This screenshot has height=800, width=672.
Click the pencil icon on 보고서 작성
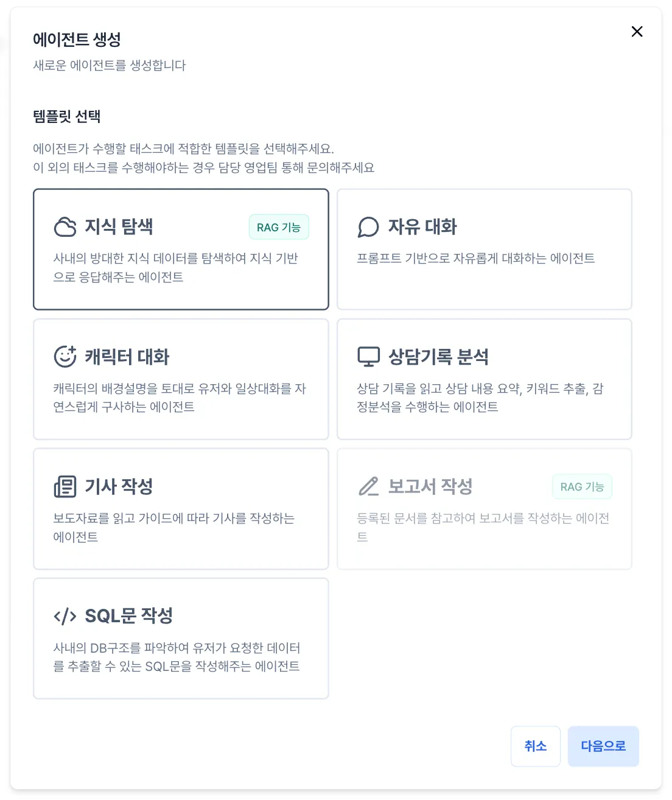coord(368,486)
